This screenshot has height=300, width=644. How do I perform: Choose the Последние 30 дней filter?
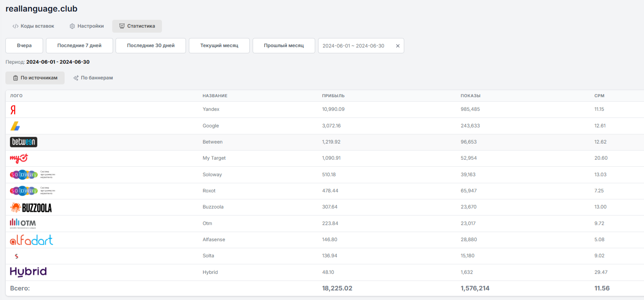(151, 46)
